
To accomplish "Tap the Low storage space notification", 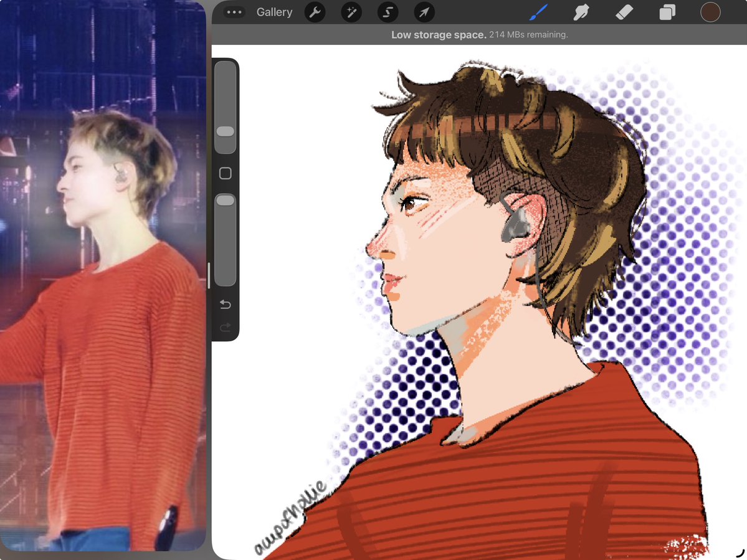I will [x=479, y=35].
